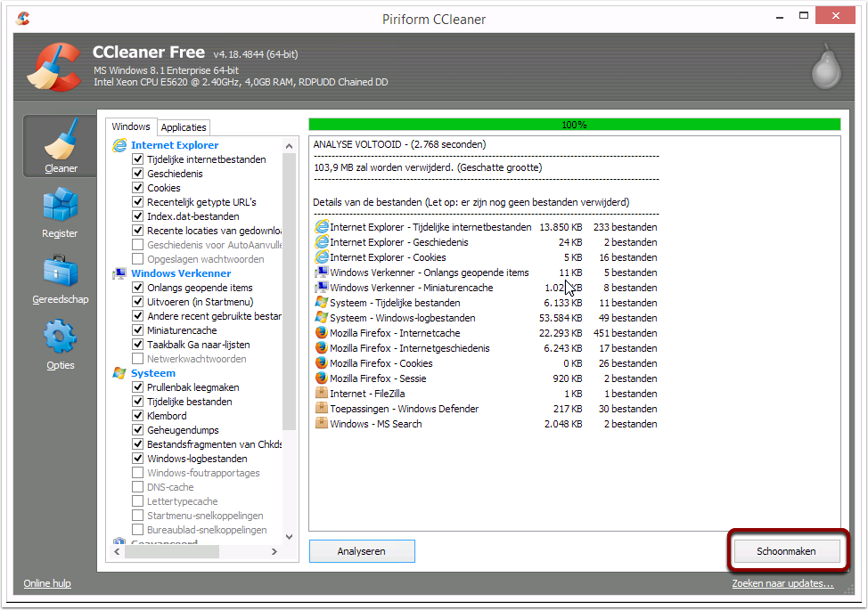Click the 'ANALYSE VOLTOOID' status line
The width and height of the screenshot is (868, 610).
tap(399, 144)
